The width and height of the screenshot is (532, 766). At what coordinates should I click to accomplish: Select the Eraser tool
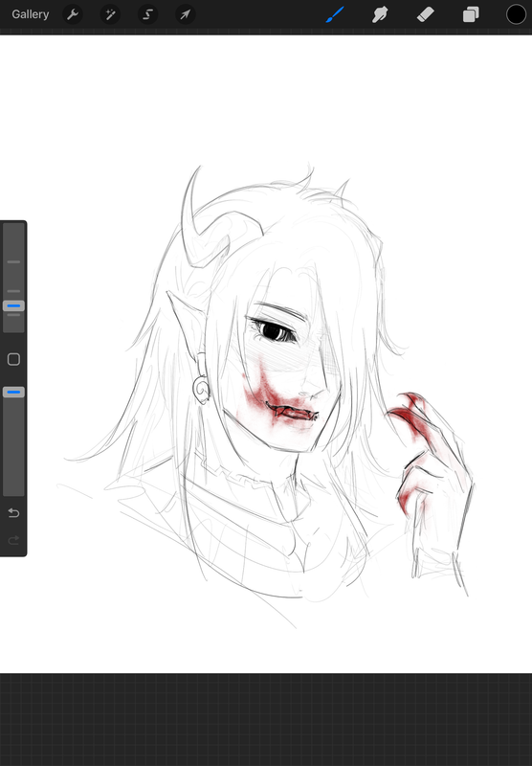(426, 14)
